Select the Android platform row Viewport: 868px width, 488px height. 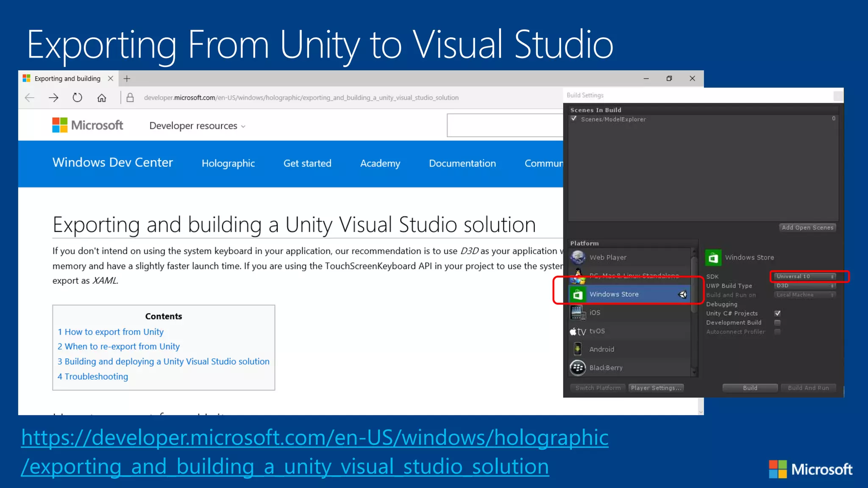click(629, 349)
